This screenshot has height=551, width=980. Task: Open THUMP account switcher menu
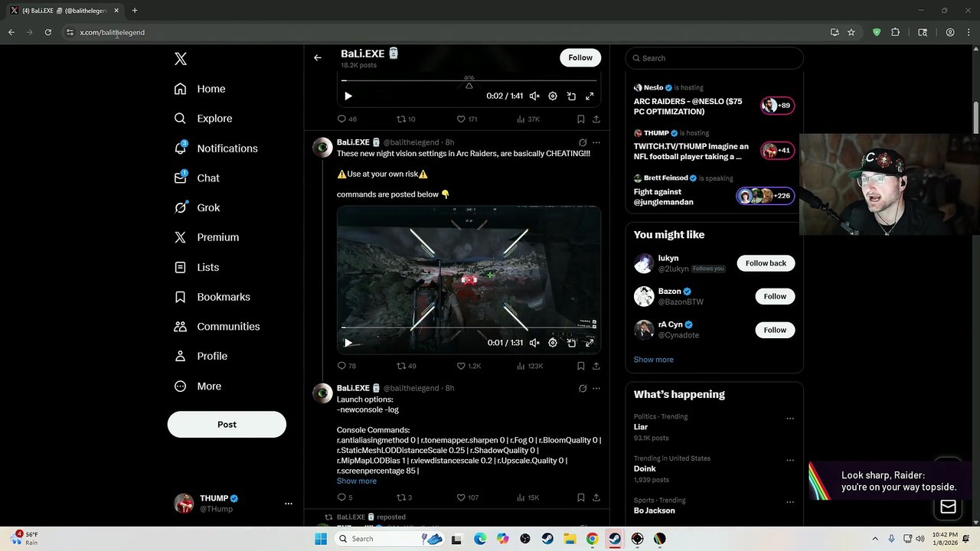pyautogui.click(x=234, y=504)
